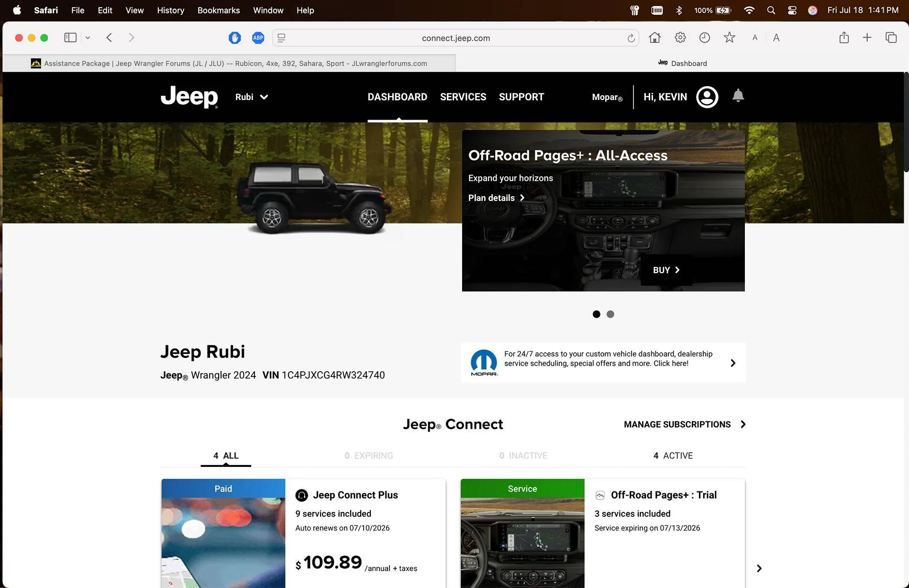Open the SUPPORT navigation item

(x=521, y=97)
